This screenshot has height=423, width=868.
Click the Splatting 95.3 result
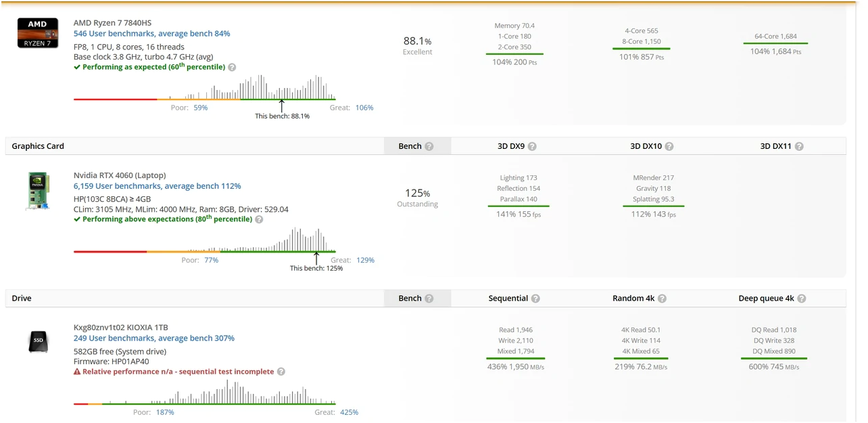coord(654,200)
